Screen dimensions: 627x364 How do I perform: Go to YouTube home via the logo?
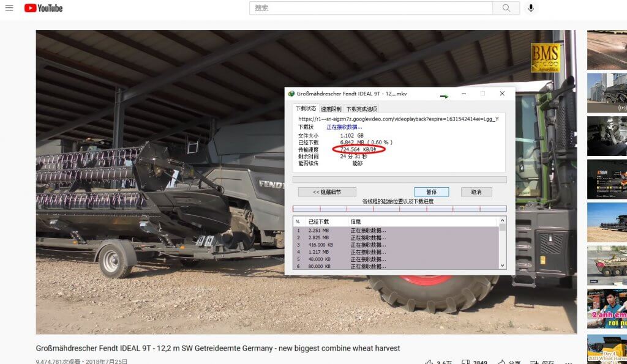click(43, 8)
